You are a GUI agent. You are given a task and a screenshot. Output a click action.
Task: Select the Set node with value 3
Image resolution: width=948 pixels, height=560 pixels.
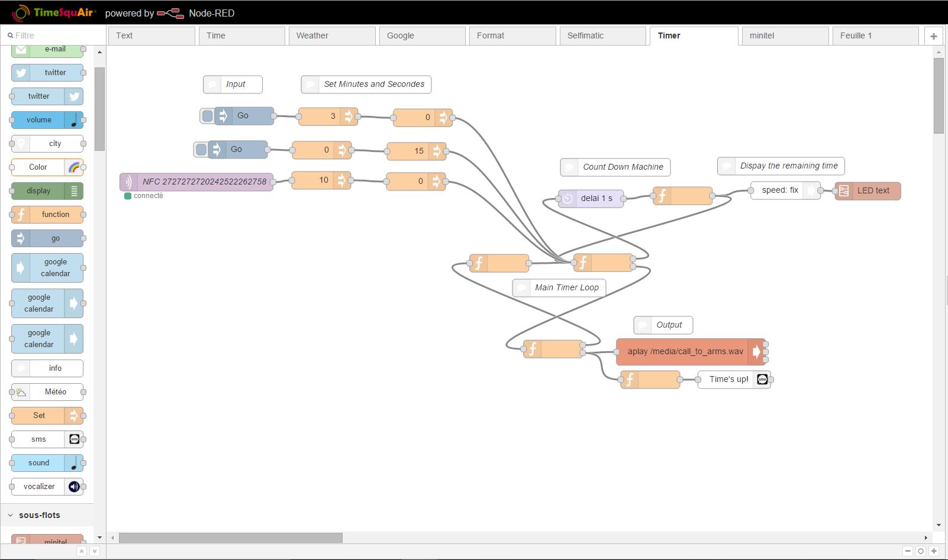click(x=328, y=116)
